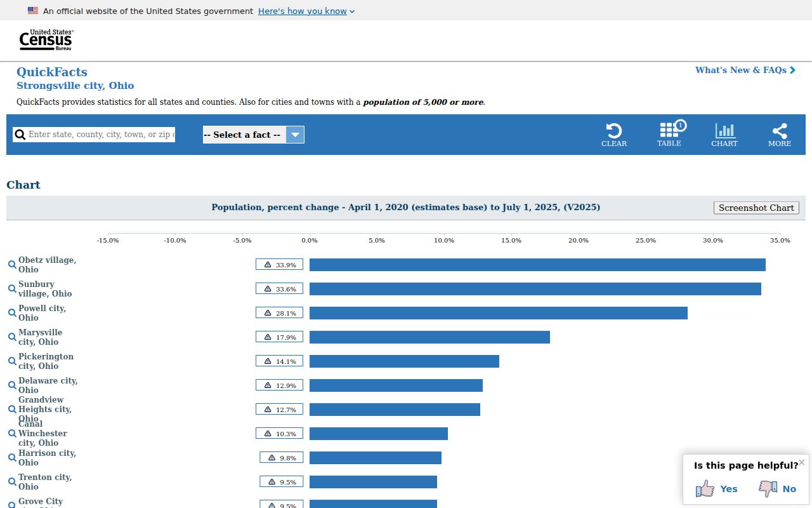Click the Strongsville city, Ohio subtitle

[x=75, y=86]
